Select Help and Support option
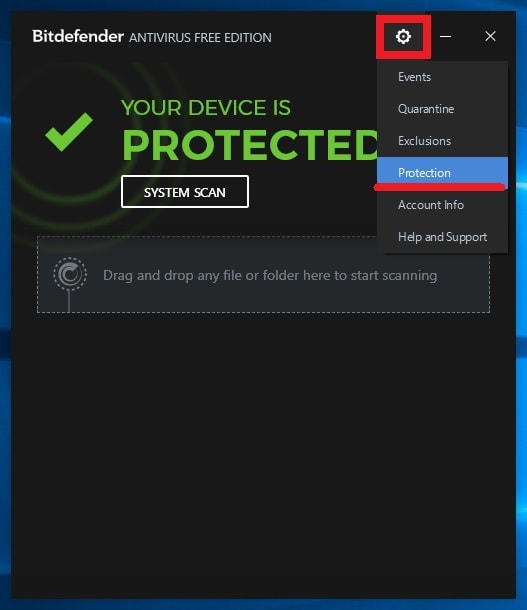The height and width of the screenshot is (610, 527). (x=442, y=237)
